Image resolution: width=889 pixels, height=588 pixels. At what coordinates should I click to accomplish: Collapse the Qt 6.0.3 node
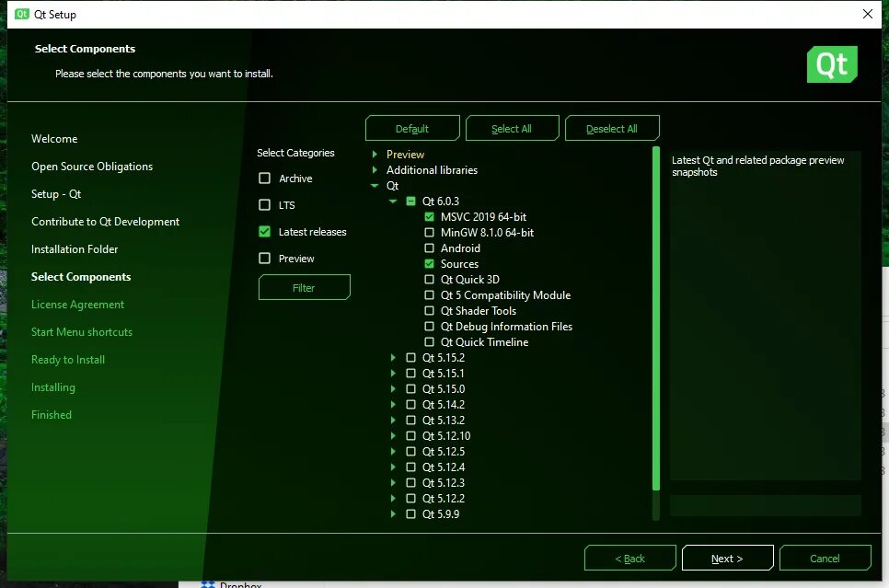pyautogui.click(x=393, y=202)
